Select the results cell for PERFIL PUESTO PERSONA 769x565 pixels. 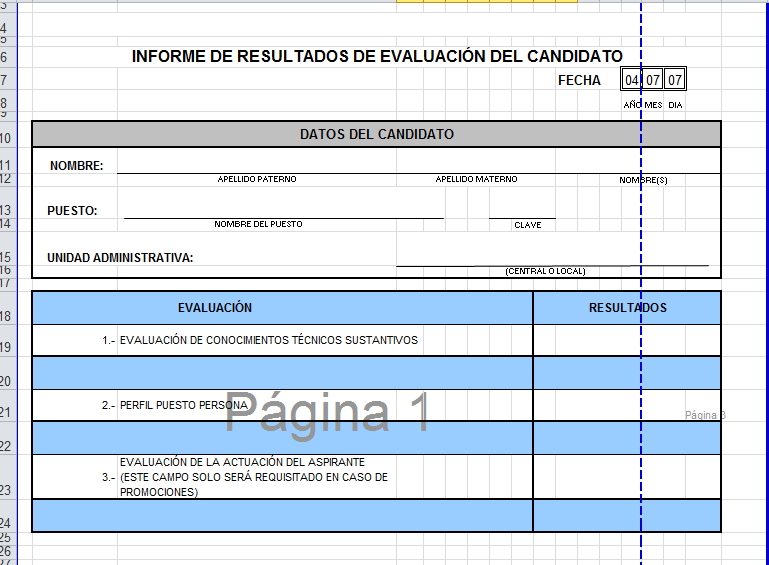(627, 405)
